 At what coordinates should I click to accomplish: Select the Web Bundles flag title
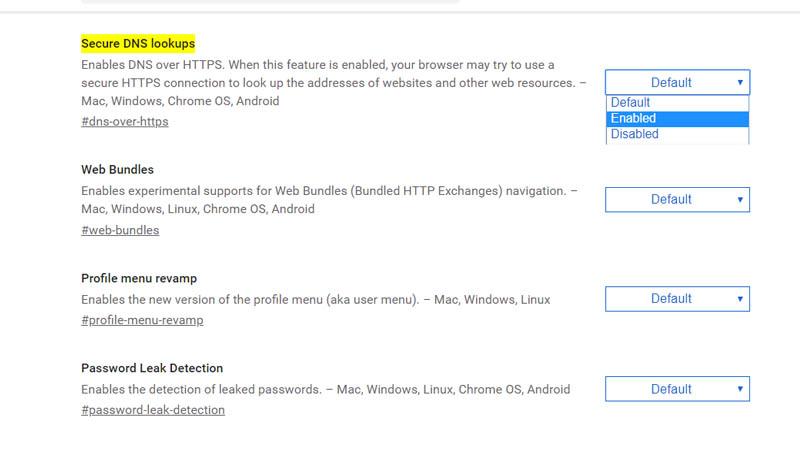(117, 169)
